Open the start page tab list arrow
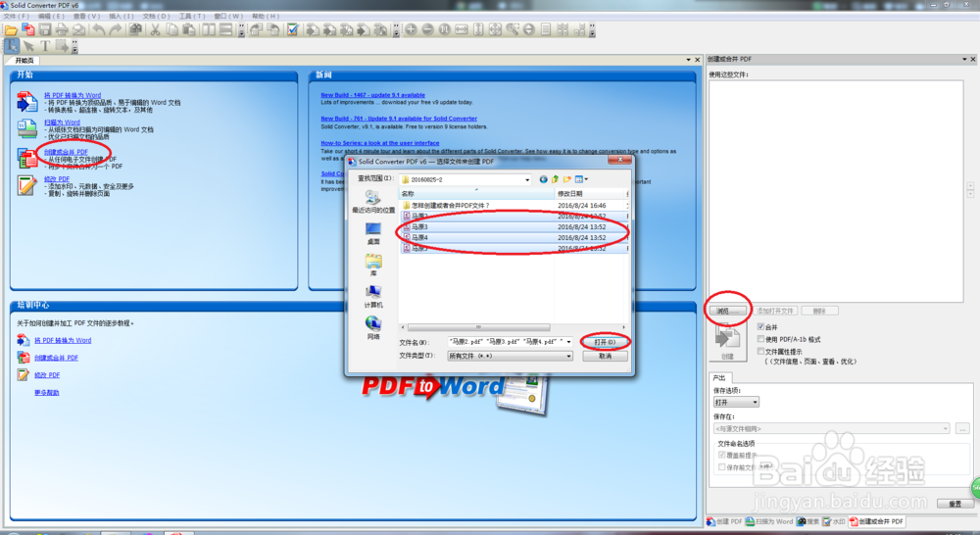Screen dimensions: 980x535 pos(689,60)
